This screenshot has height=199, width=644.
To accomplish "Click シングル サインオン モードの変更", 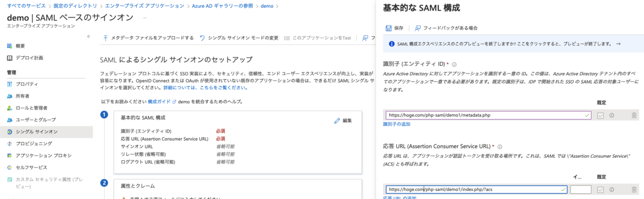I will (238, 38).
